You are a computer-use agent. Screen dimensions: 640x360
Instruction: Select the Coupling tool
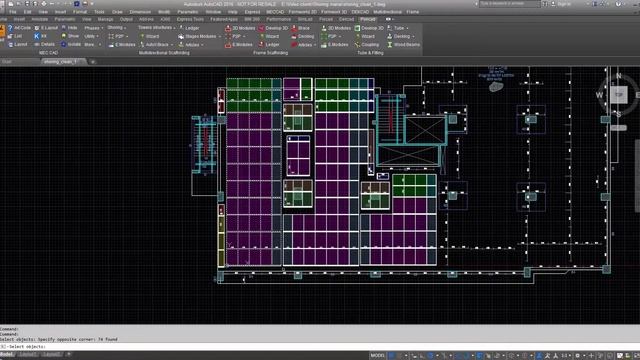[x=367, y=45]
